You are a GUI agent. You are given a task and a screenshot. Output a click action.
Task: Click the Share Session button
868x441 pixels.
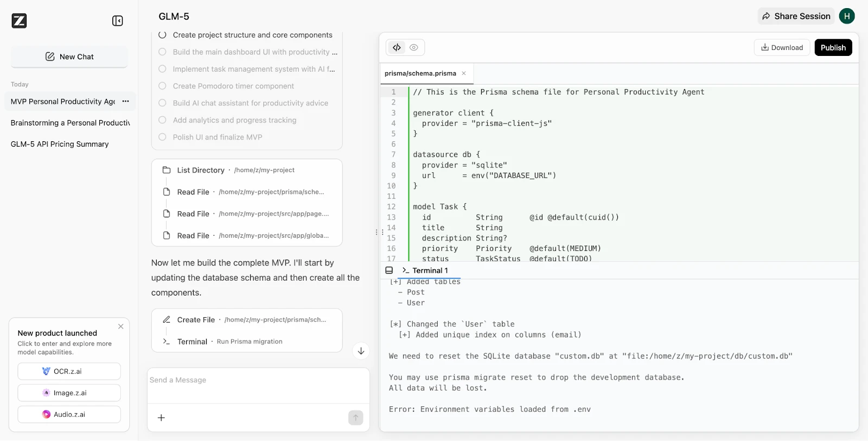click(796, 16)
